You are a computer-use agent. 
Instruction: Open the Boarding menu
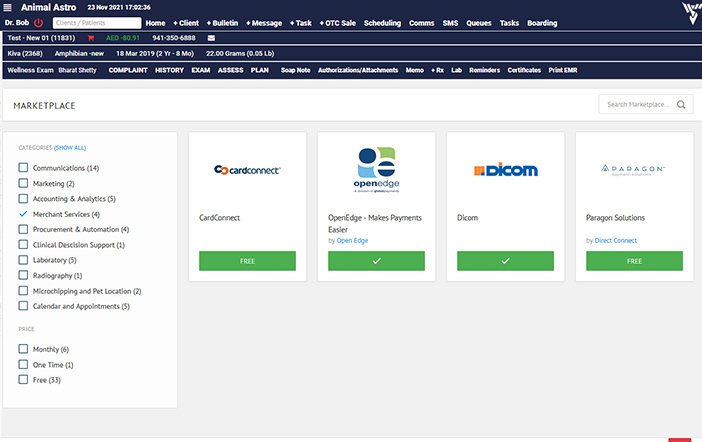pyautogui.click(x=542, y=23)
